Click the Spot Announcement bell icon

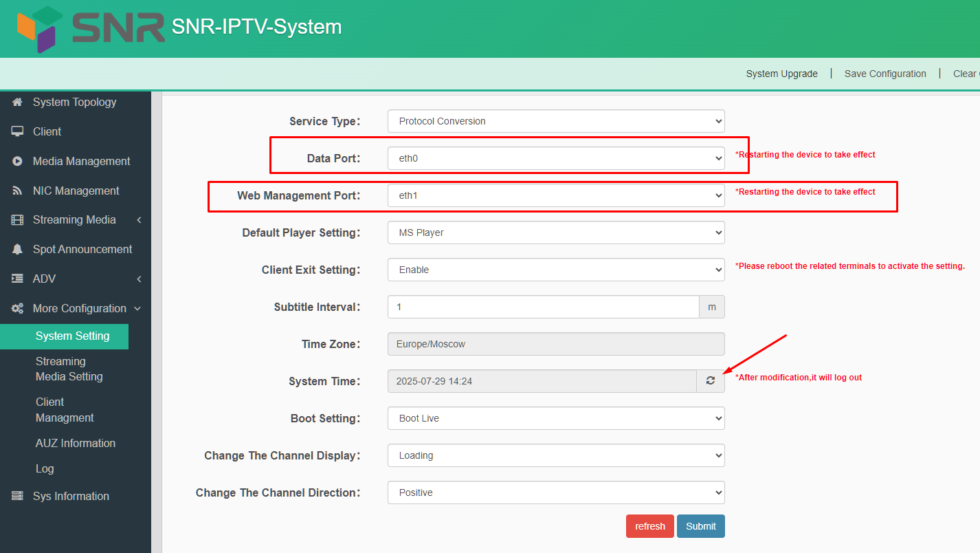click(x=18, y=249)
